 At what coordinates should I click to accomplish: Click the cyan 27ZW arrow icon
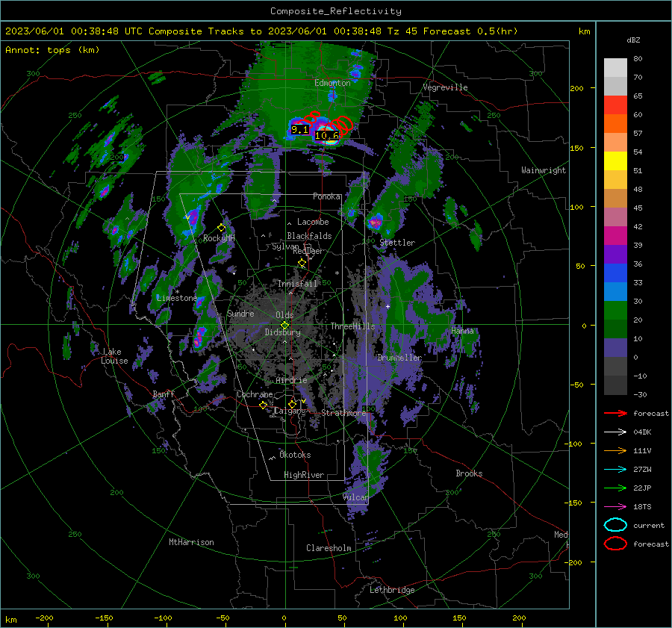click(x=615, y=470)
